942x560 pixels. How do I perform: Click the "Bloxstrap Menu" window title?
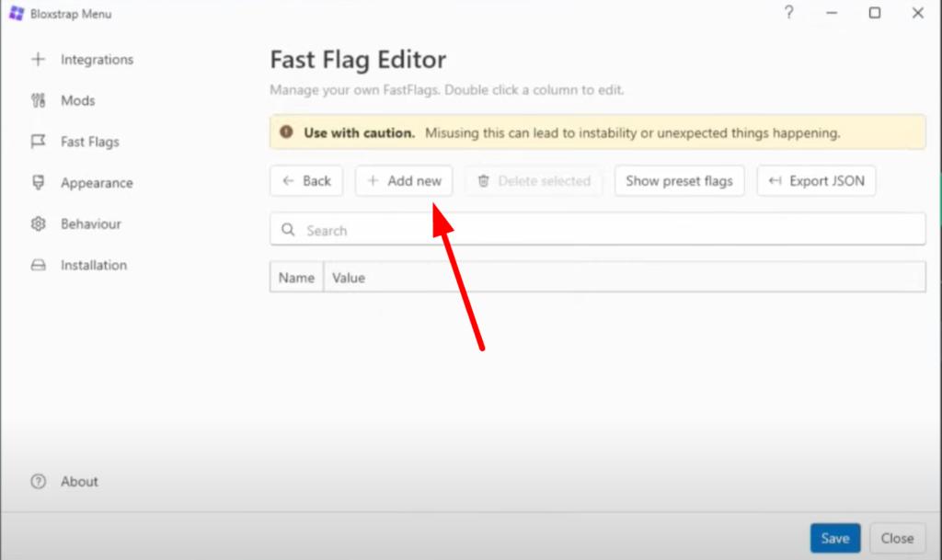click(x=71, y=14)
